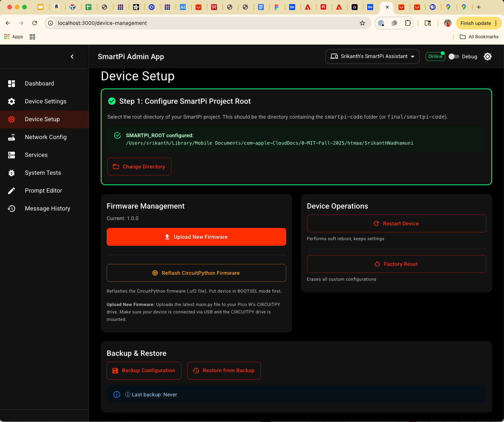Click the info icon next to Last backup
This screenshot has width=504, height=422.
pos(117,394)
